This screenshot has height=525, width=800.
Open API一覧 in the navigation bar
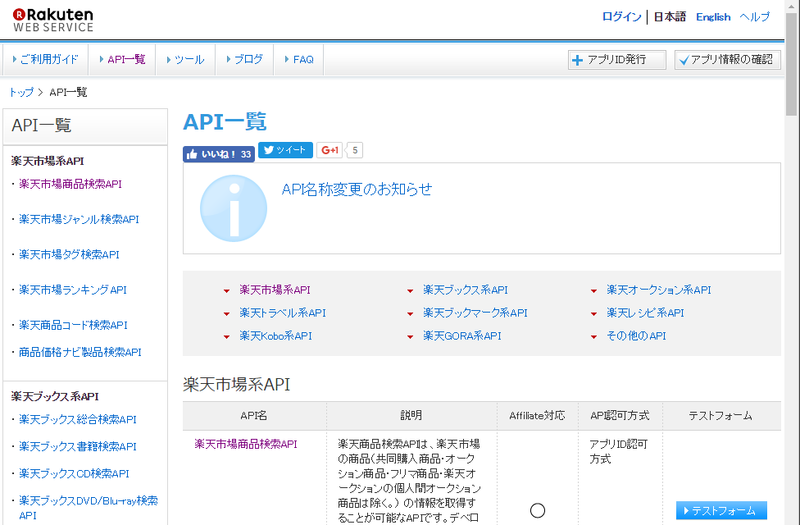click(x=122, y=60)
